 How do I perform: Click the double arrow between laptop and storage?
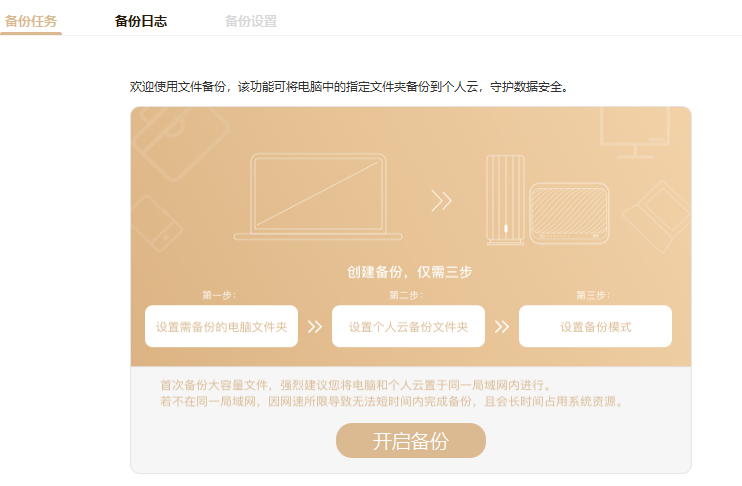coord(442,201)
